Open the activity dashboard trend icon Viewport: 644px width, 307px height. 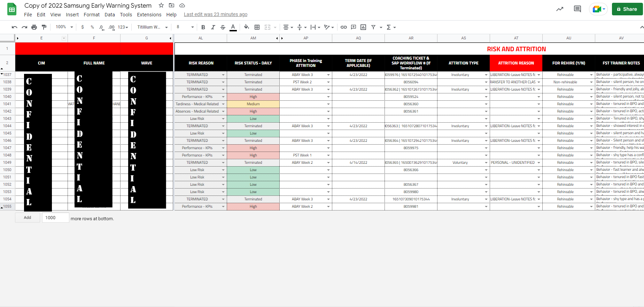click(560, 9)
